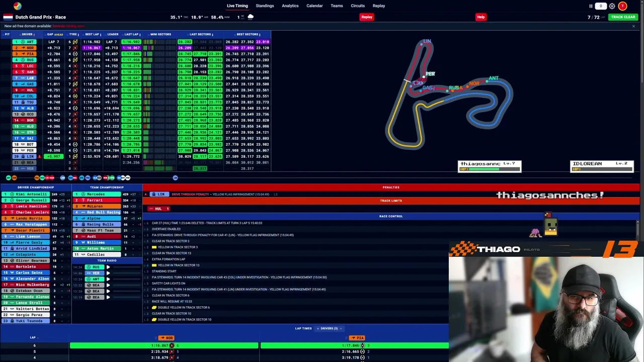Click the Mercedes team championship row

pos(107,194)
